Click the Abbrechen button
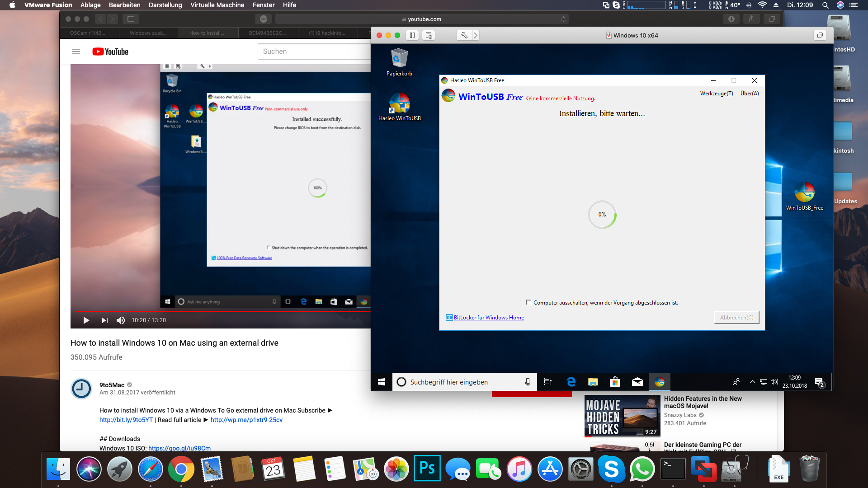The height and width of the screenshot is (488, 868). [736, 318]
